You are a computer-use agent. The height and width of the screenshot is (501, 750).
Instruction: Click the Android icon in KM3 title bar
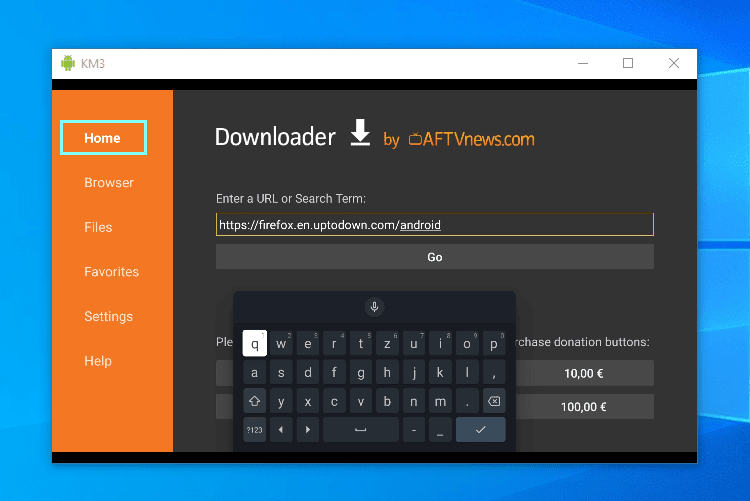click(x=68, y=63)
